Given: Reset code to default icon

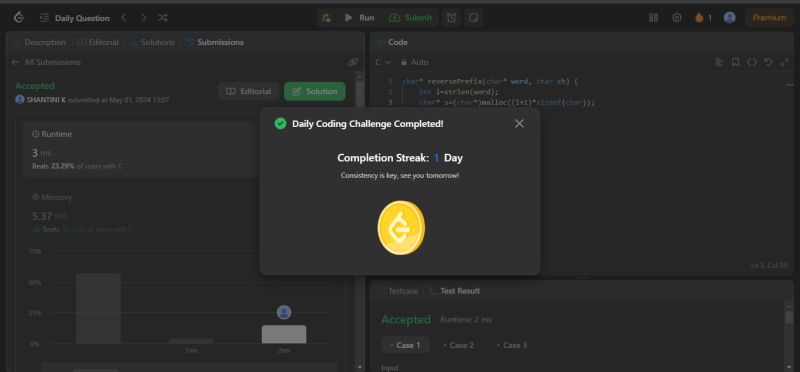Looking at the screenshot, I should pos(768,62).
